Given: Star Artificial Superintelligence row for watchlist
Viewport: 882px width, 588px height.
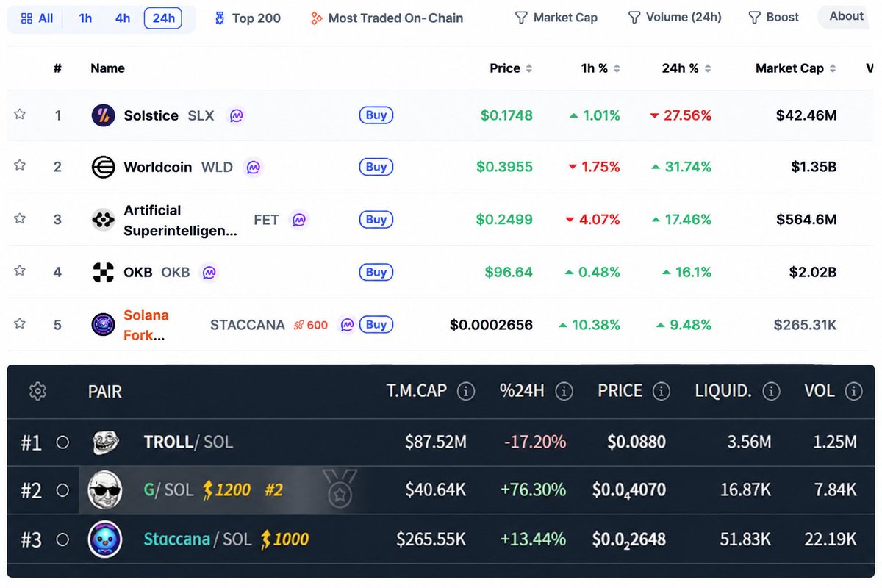Looking at the screenshot, I should coord(20,218).
